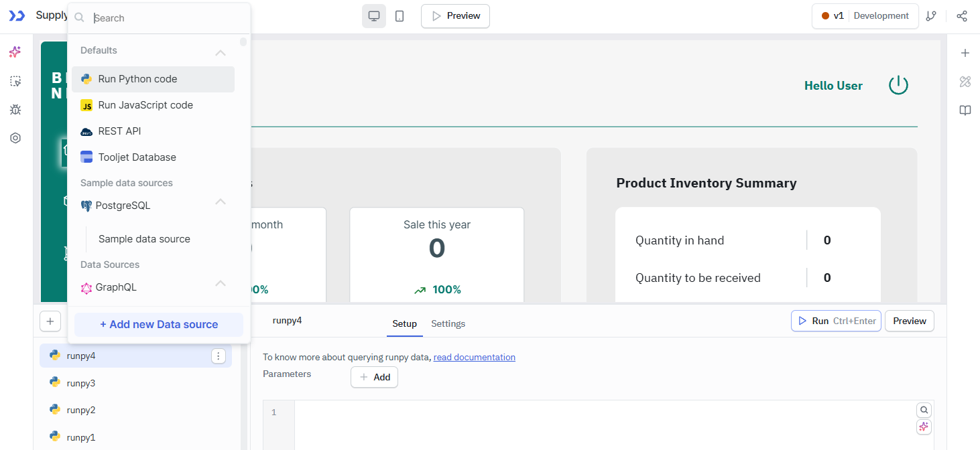Image resolution: width=980 pixels, height=450 pixels.
Task: Open runpy4 query options menu
Action: (x=219, y=356)
